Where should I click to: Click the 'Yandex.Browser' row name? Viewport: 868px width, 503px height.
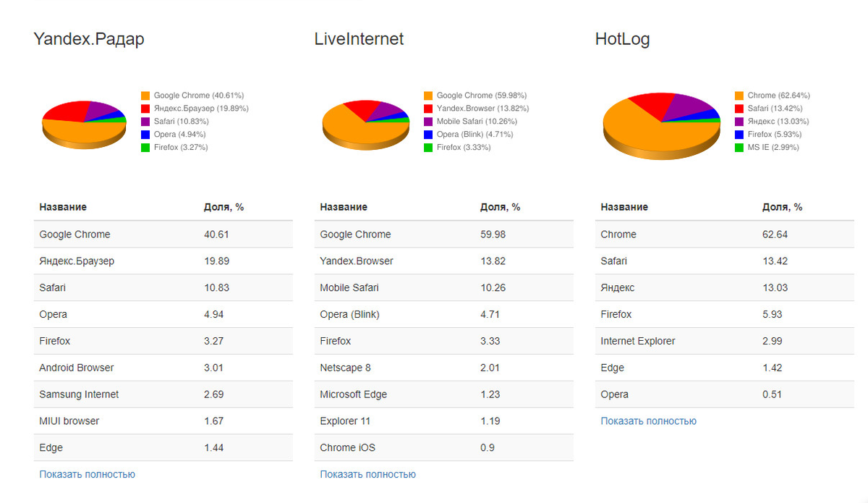(357, 261)
